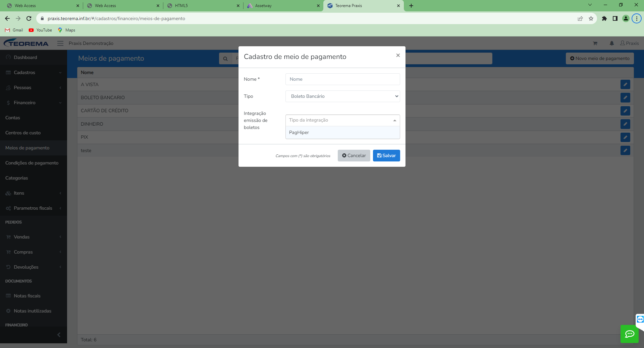Click the edit pencil for PIX row
The image size is (644, 348).
click(625, 137)
